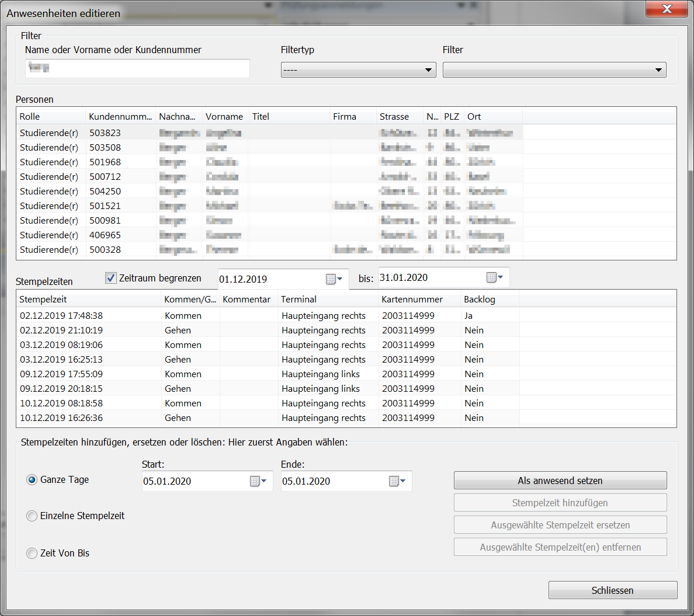Sort persons by Kundennummer column header
This screenshot has width=694, height=616.
pyautogui.click(x=120, y=117)
